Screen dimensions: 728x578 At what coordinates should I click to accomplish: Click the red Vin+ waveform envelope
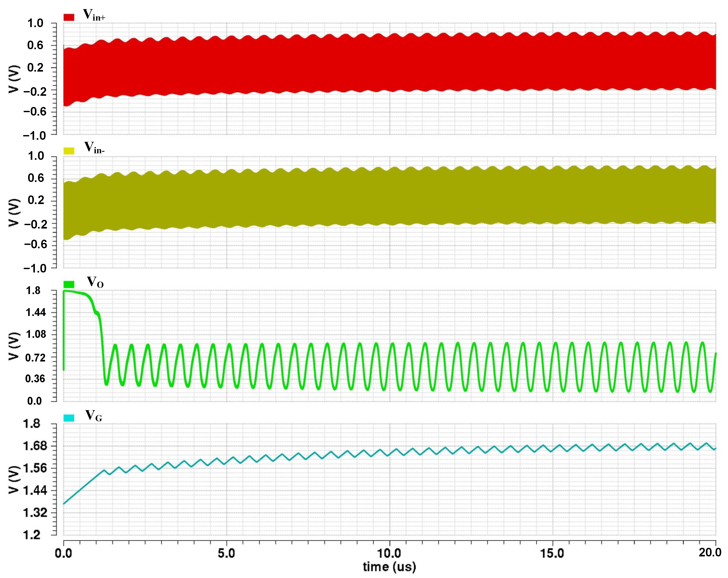tap(388, 64)
